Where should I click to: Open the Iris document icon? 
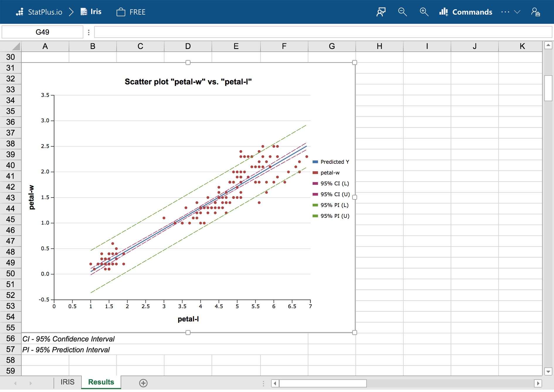click(x=84, y=12)
